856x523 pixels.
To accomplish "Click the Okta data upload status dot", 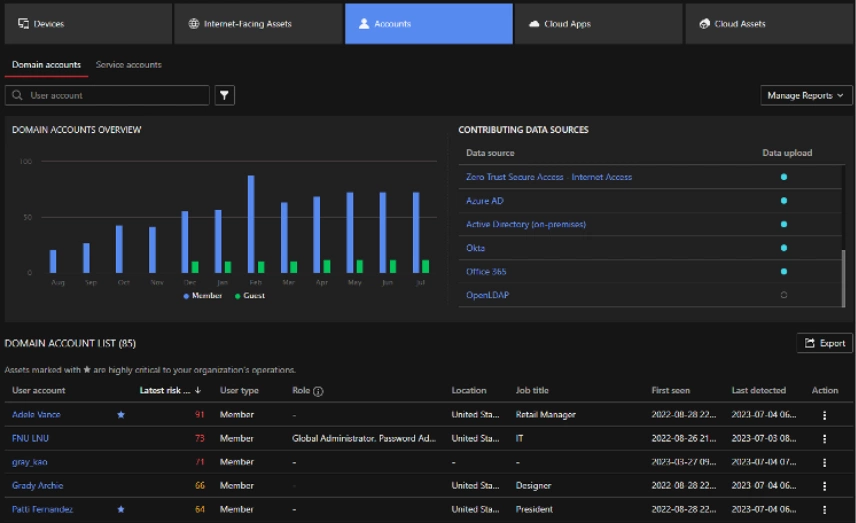I will (784, 248).
